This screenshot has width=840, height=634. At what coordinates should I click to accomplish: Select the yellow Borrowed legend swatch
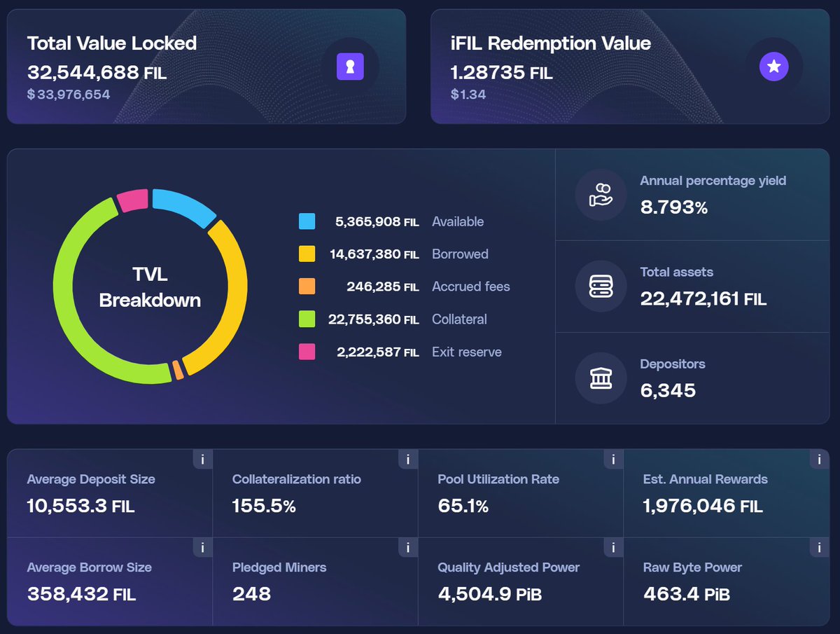307,254
